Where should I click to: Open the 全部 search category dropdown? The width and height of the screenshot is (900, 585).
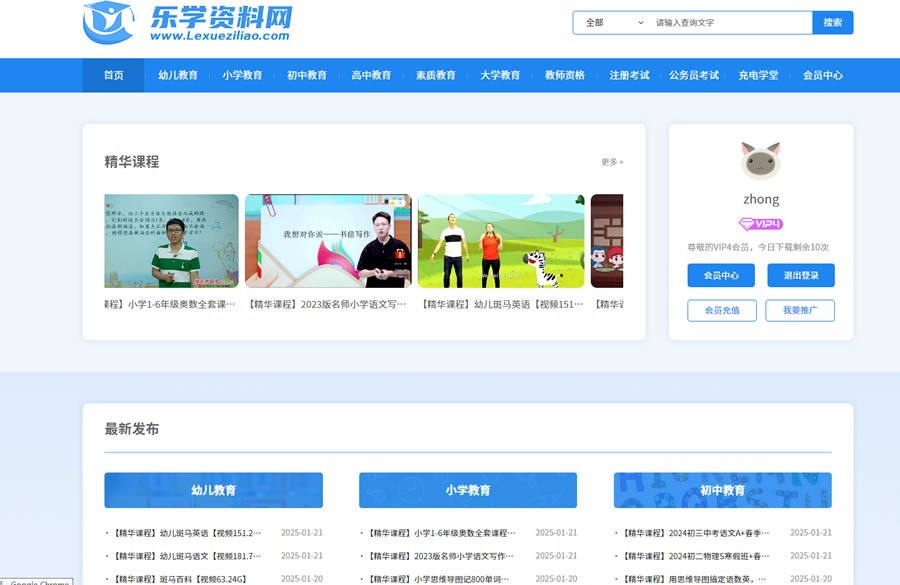point(613,23)
